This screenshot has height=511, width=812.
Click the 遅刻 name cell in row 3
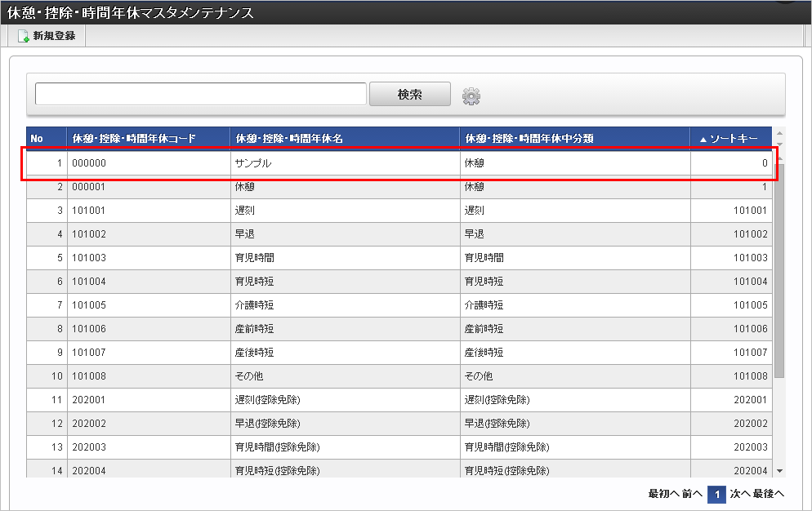(345, 211)
